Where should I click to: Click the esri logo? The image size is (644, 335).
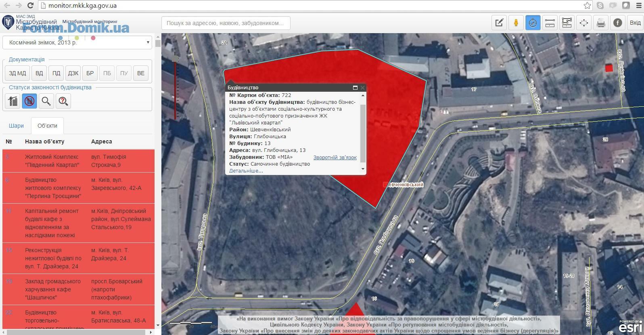(x=631, y=327)
